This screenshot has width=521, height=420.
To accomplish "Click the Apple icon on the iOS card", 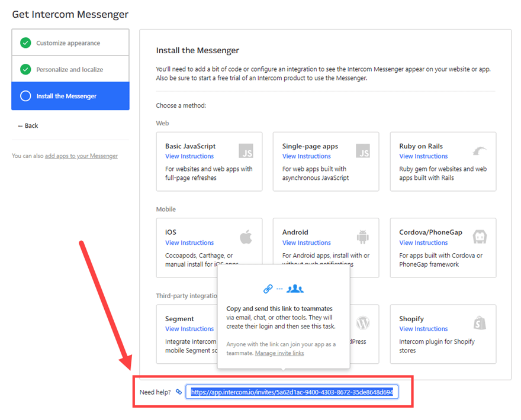I will pos(246,237).
